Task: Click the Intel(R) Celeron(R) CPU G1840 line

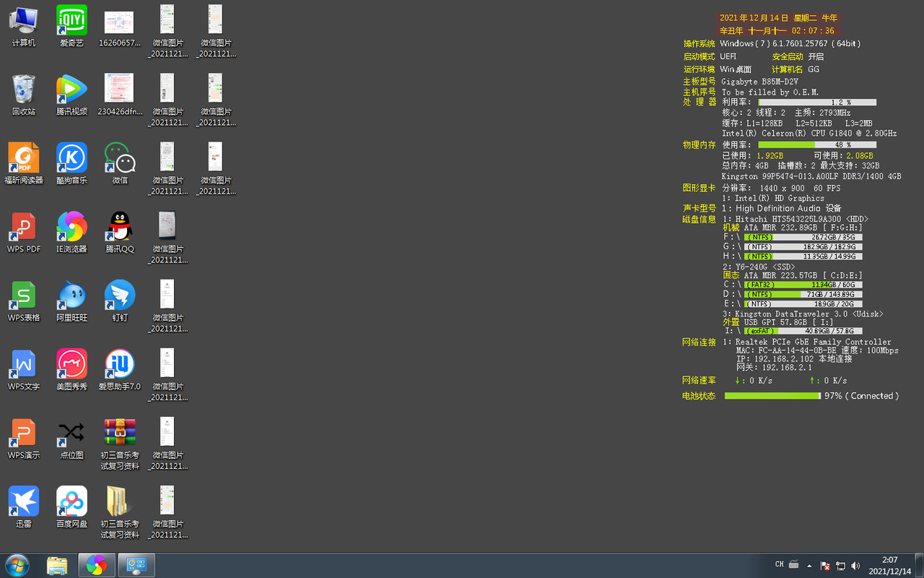Action: pyautogui.click(x=809, y=134)
